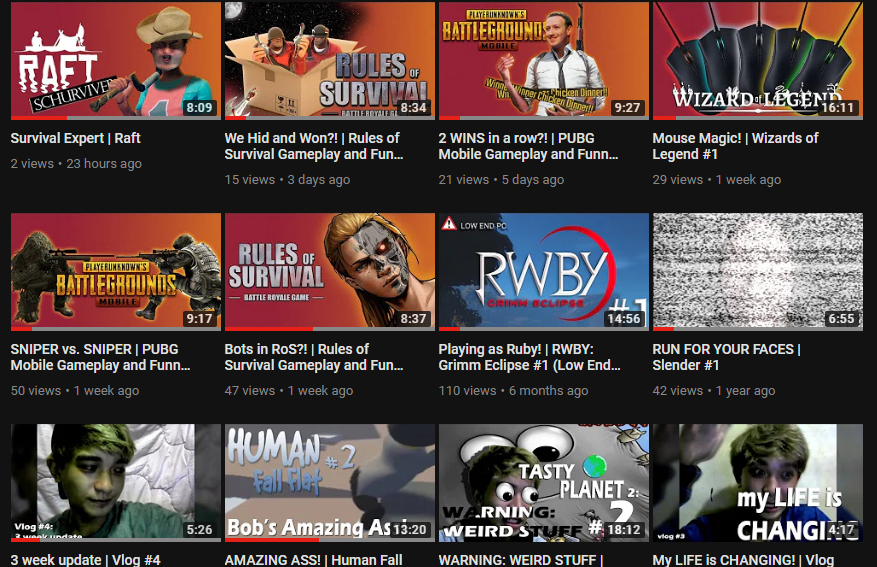Open the 3 week update Vlog #4 thumbnail
Image resolution: width=877 pixels, height=567 pixels.
pyautogui.click(x=116, y=483)
